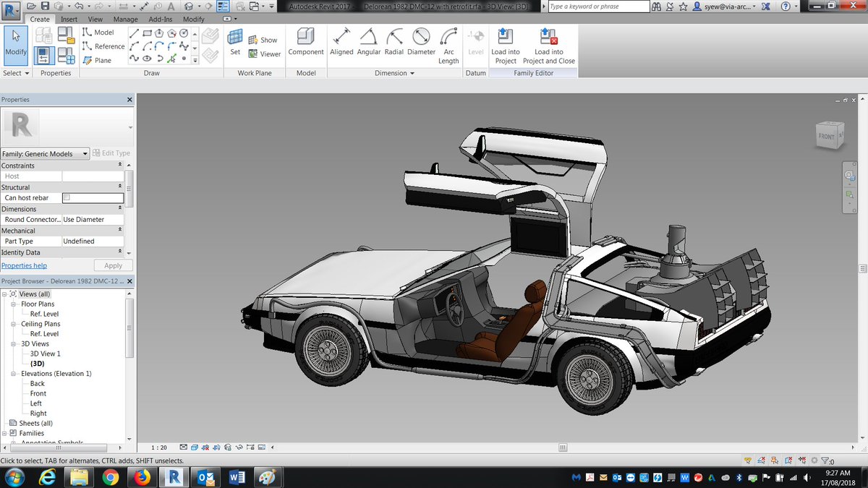This screenshot has width=868, height=488.
Task: Collapse the Mechanical property group
Action: pyautogui.click(x=119, y=231)
